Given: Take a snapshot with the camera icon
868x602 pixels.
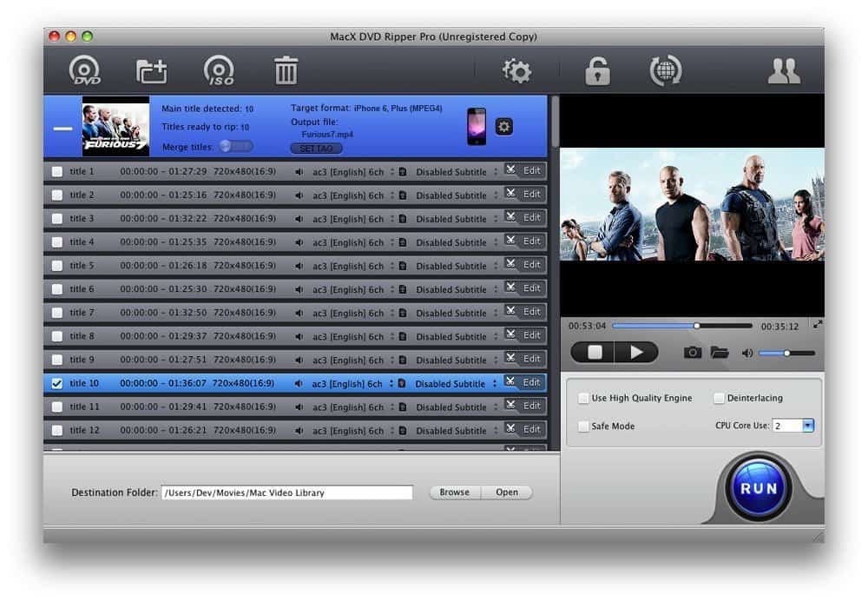Looking at the screenshot, I should [x=692, y=353].
